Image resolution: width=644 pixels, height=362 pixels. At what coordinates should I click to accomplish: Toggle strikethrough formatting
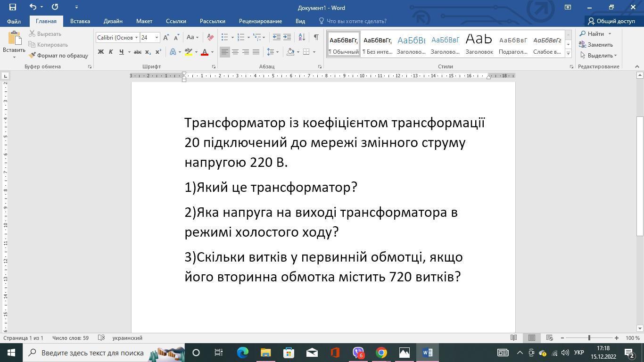[137, 52]
